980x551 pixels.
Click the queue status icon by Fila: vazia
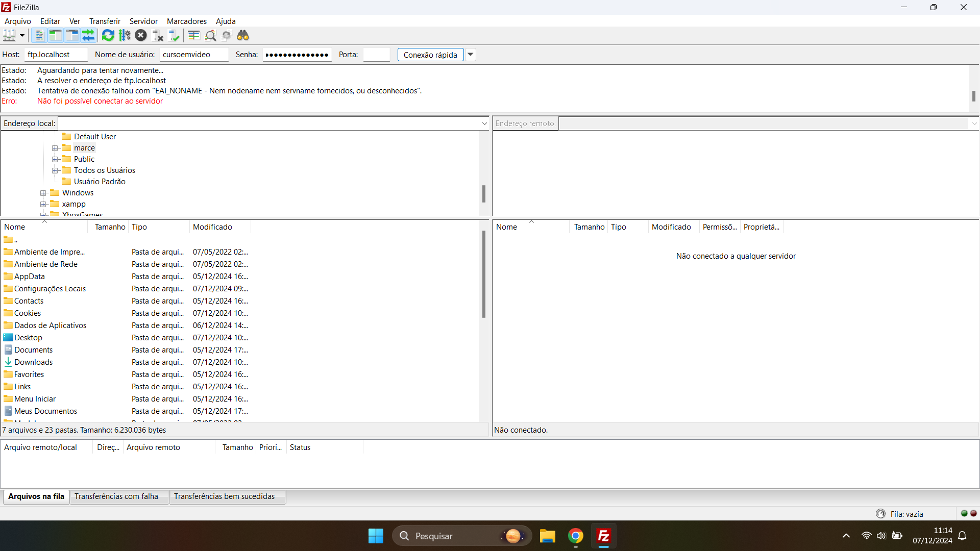point(880,514)
